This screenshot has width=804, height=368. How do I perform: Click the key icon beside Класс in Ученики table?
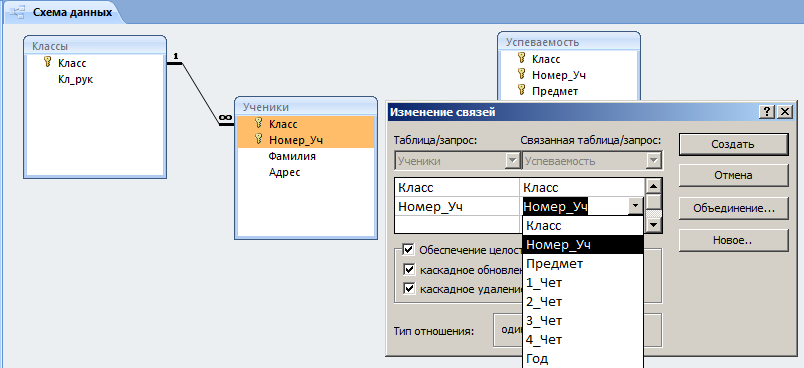point(259,123)
